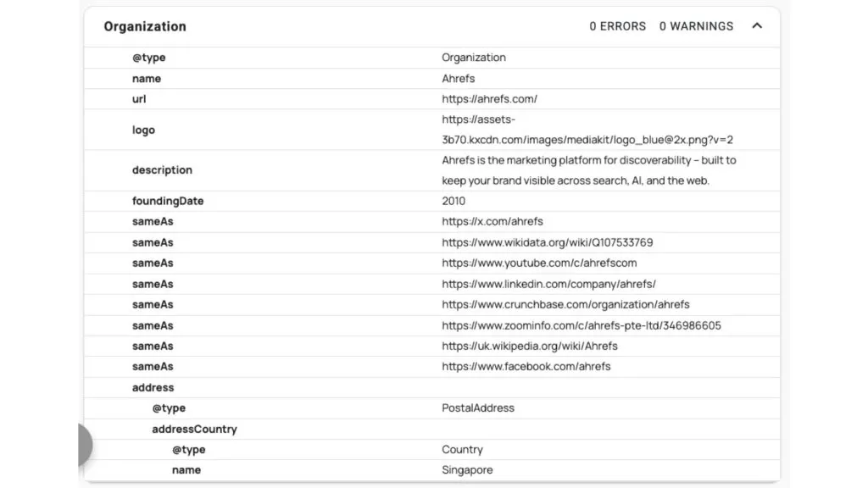The height and width of the screenshot is (488, 868).
Task: Click the gray circular button at the left edge
Action: click(x=85, y=445)
